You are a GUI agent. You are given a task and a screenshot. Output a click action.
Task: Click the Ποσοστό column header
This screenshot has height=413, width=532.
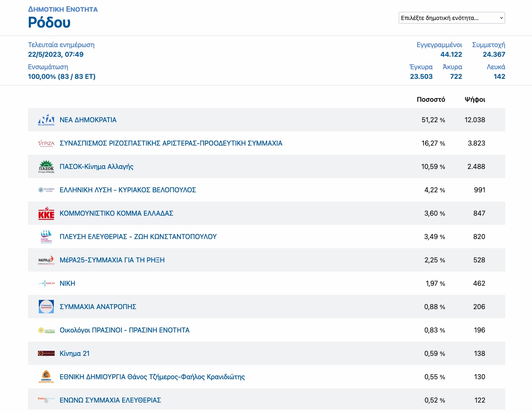coord(431,99)
